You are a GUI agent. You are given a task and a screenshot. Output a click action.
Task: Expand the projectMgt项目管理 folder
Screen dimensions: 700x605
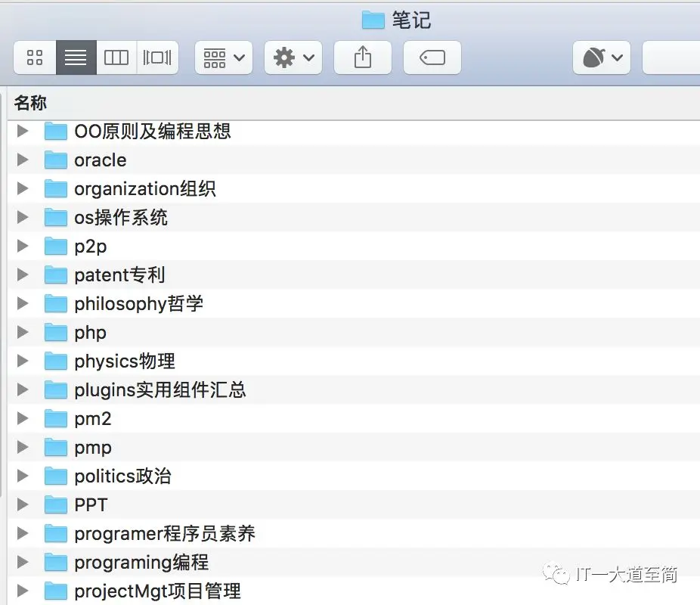coord(23,591)
